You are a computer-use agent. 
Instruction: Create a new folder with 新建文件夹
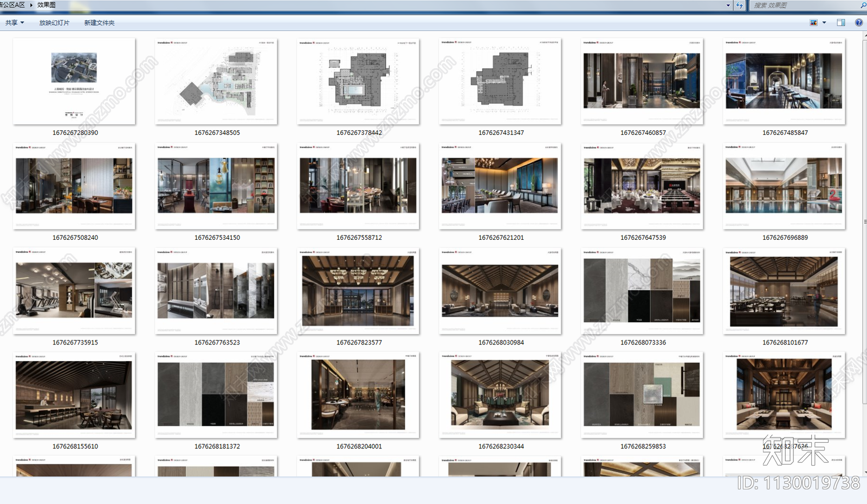(x=99, y=23)
